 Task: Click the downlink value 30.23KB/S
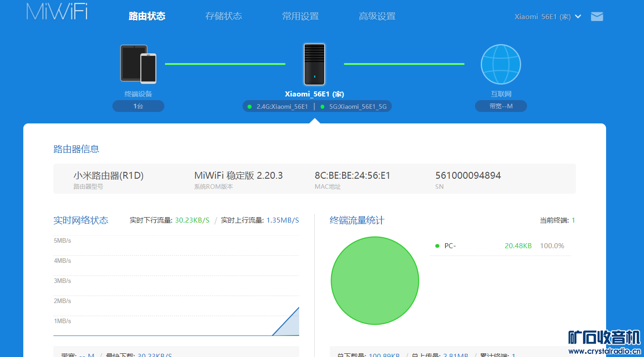point(192,220)
